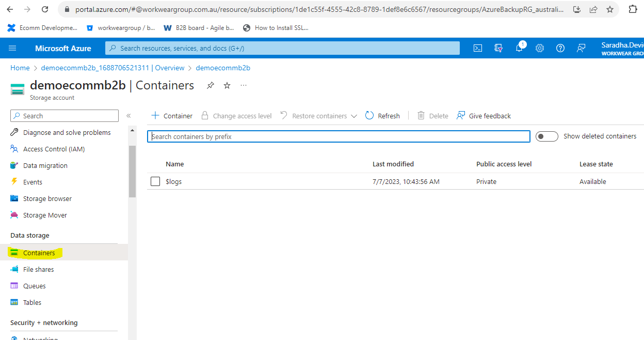Sort by Last modified column header
Viewport: 644px width, 340px height.
tap(393, 164)
